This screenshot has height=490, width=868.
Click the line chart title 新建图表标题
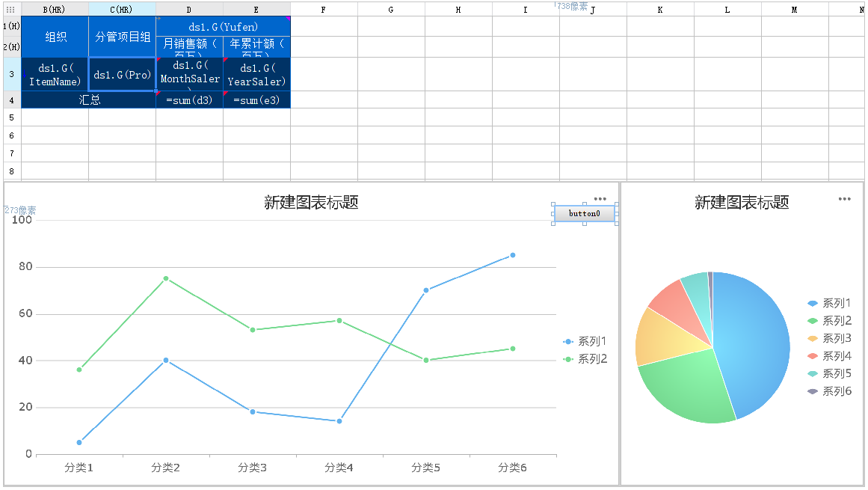click(x=311, y=202)
